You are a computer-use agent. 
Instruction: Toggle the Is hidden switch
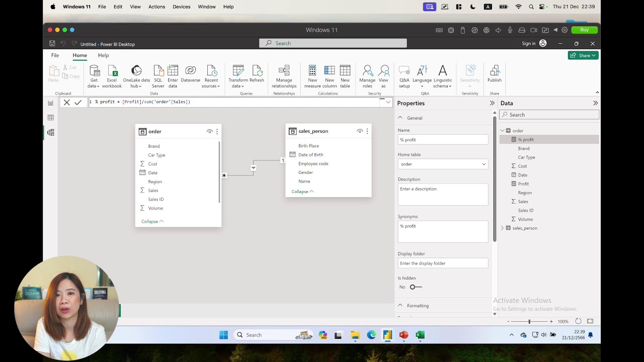click(x=415, y=287)
